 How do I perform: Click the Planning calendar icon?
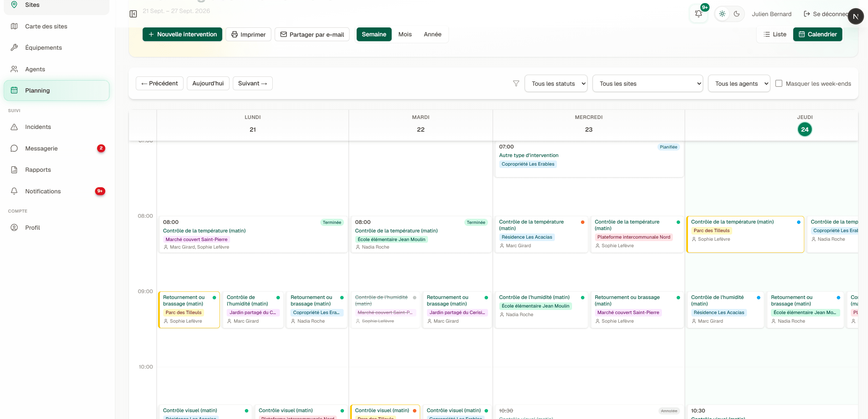pyautogui.click(x=14, y=91)
